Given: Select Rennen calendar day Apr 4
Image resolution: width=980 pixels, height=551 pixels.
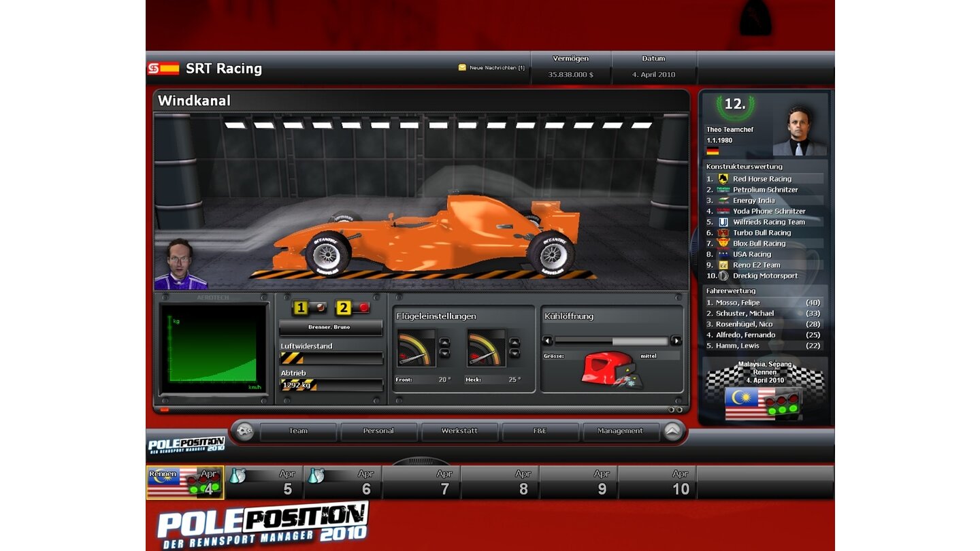Looking at the screenshot, I should point(185,482).
